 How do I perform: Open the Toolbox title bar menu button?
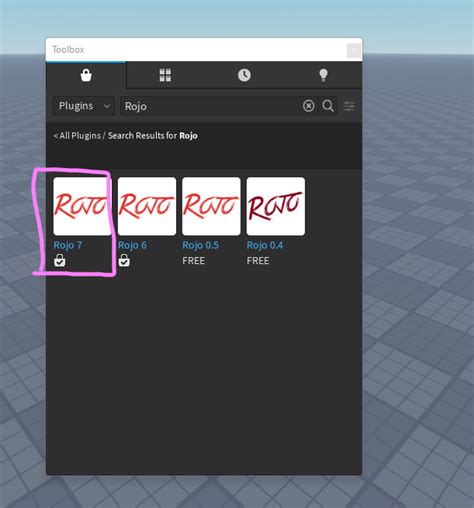point(354,51)
